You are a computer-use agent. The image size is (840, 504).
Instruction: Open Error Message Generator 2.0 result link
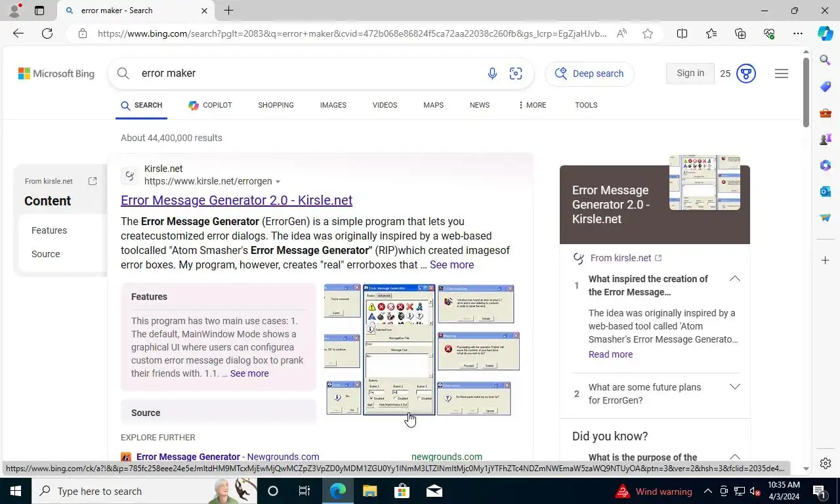[236, 200]
